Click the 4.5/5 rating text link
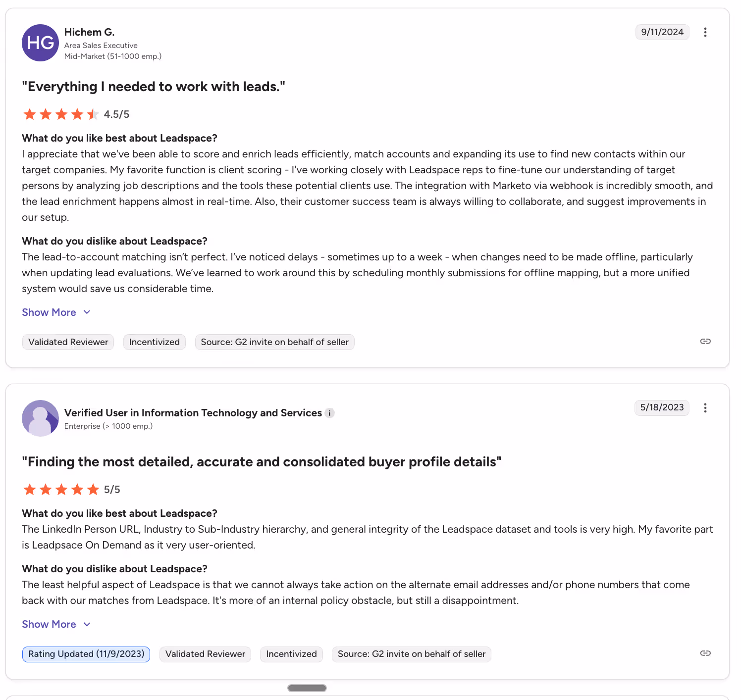Image resolution: width=741 pixels, height=700 pixels. pos(116,114)
